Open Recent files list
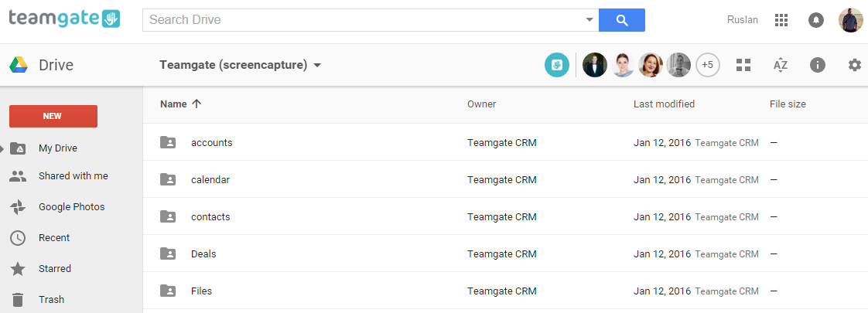Screen dimensions: 868x313 point(54,238)
